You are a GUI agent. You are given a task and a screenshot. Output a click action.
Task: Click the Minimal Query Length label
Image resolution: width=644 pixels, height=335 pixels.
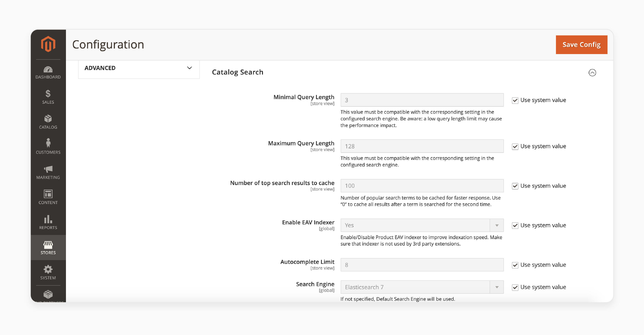(x=304, y=97)
